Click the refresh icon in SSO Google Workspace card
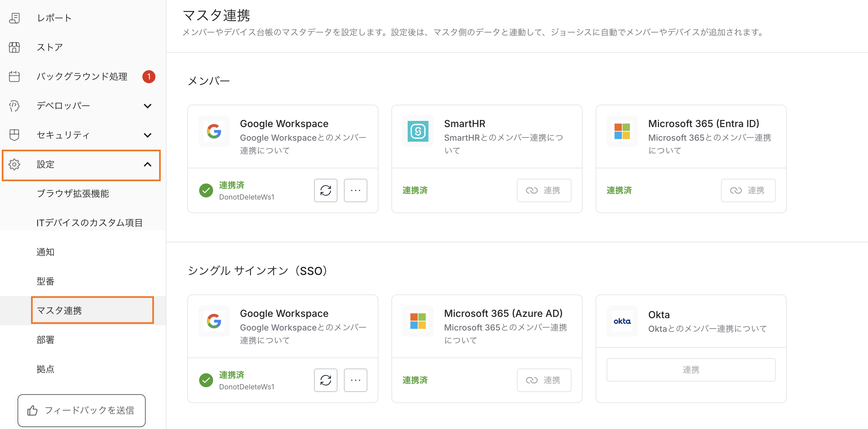 [x=325, y=380]
